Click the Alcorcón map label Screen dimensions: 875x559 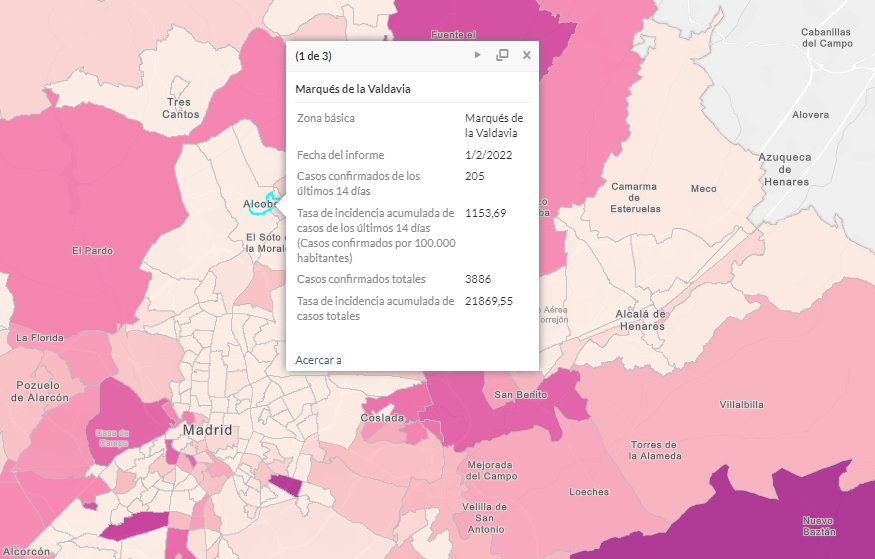pyautogui.click(x=25, y=551)
